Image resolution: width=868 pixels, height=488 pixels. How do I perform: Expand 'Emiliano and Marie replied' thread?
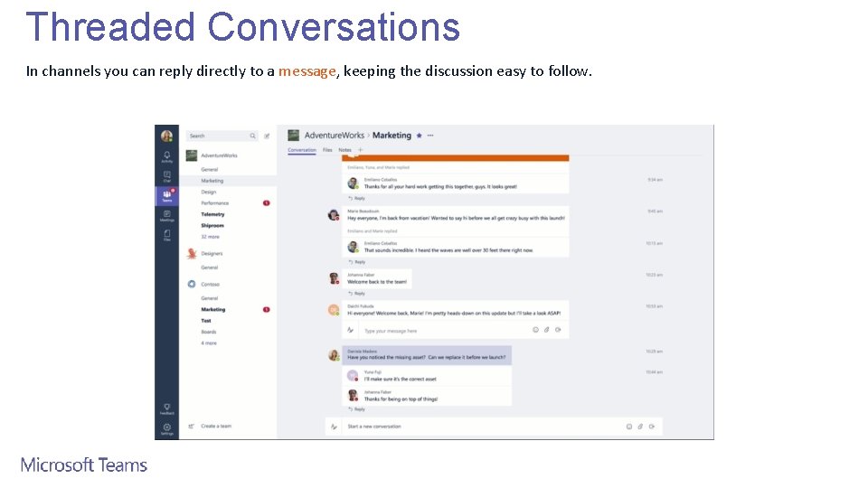(x=373, y=231)
